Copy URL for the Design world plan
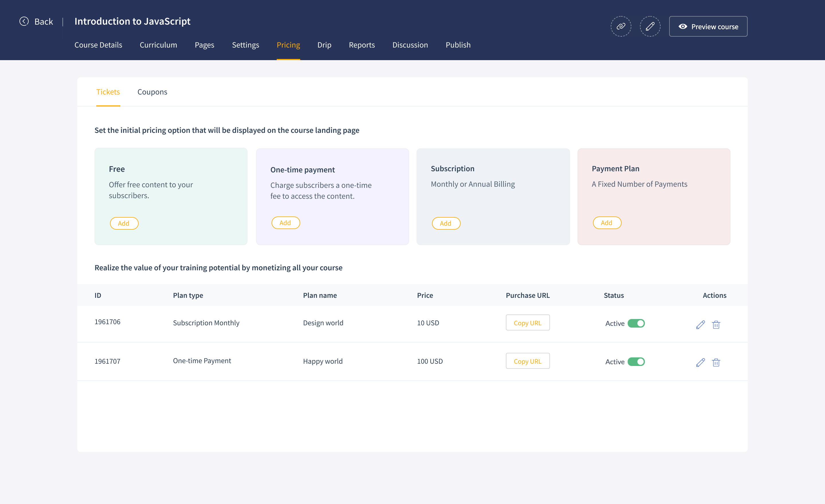 click(528, 323)
